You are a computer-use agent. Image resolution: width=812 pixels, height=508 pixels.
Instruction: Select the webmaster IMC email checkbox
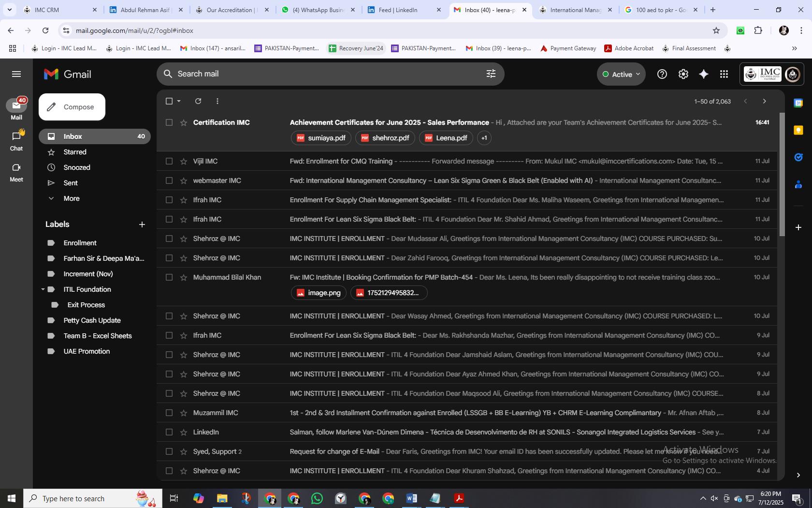click(169, 180)
